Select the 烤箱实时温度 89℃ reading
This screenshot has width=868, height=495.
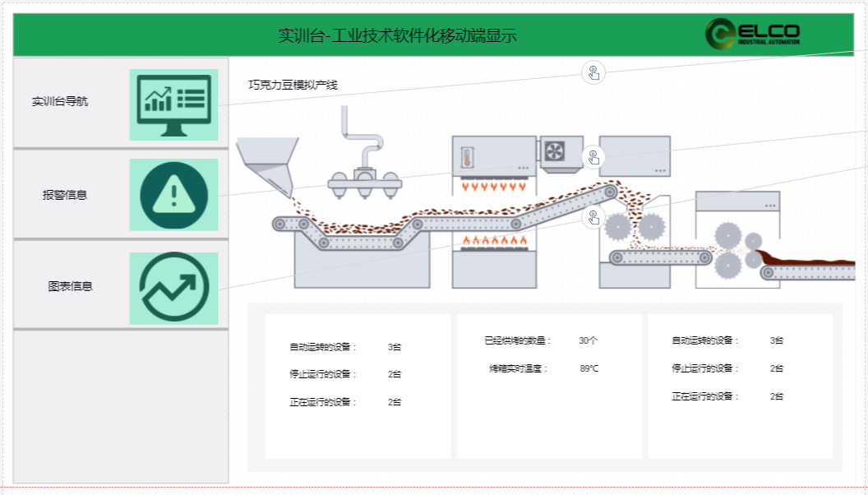click(589, 368)
